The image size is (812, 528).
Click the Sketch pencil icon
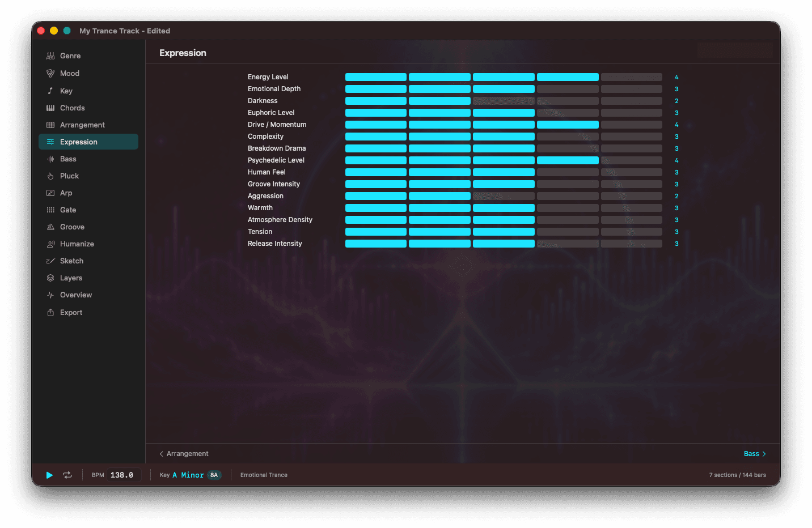coord(50,261)
